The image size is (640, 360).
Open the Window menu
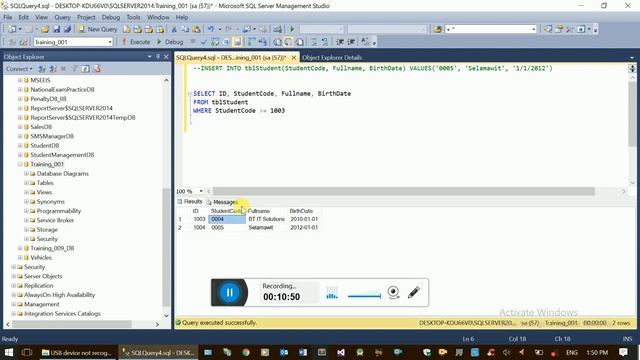point(158,17)
